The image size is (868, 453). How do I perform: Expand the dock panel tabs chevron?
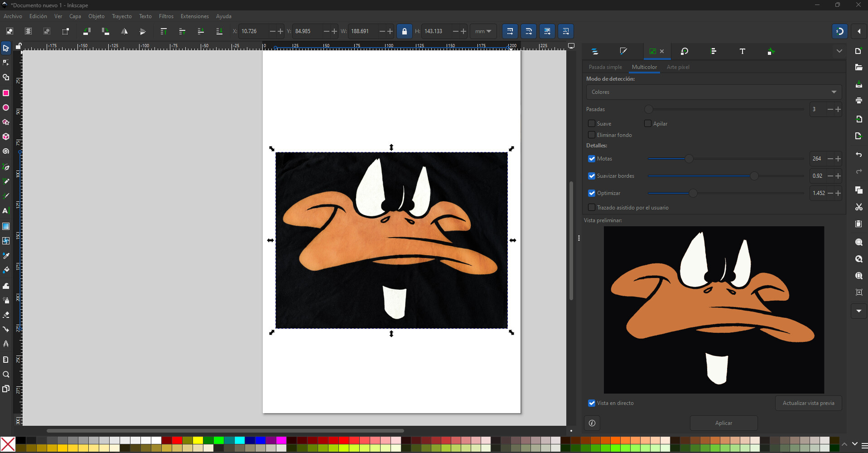pos(839,51)
